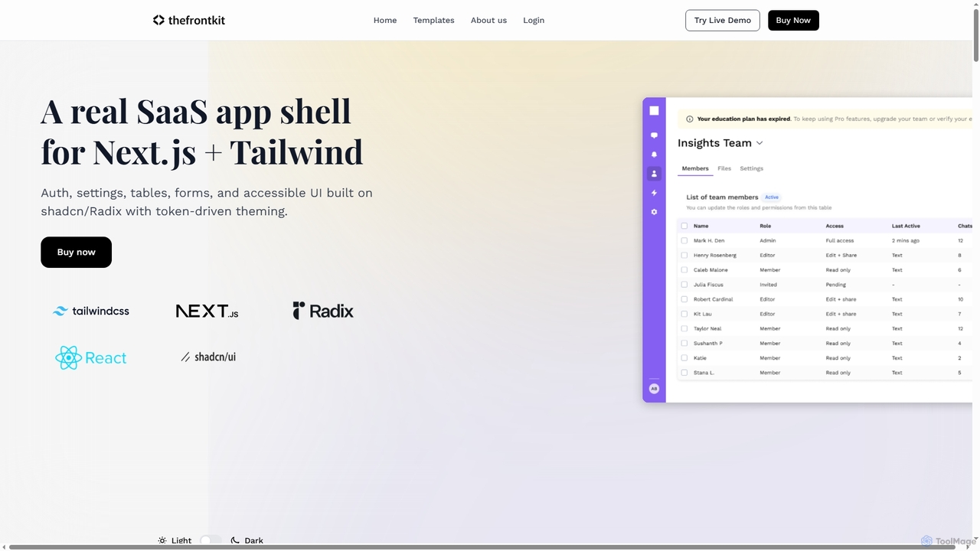
Task: Click the Last Active column header
Action: coord(906,226)
